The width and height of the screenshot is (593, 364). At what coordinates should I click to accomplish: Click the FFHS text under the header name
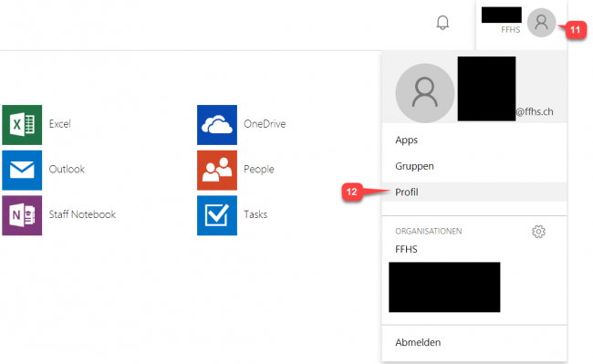pos(511,29)
